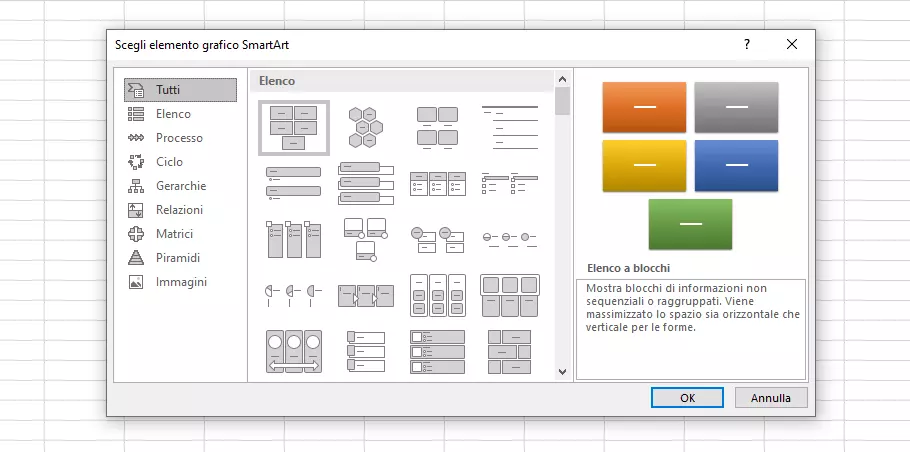Click the layout description text box

691,329
